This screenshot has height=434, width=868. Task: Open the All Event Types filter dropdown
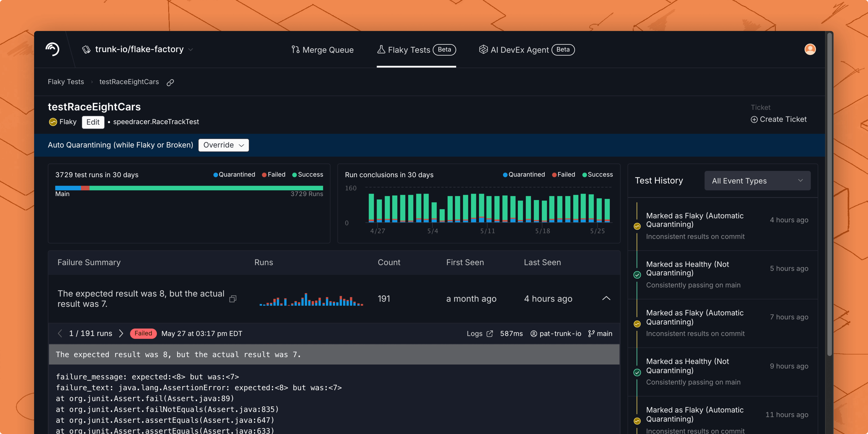pos(757,181)
